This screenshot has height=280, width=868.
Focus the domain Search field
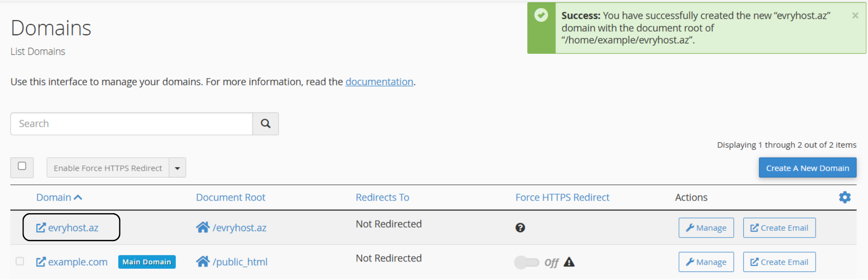132,124
